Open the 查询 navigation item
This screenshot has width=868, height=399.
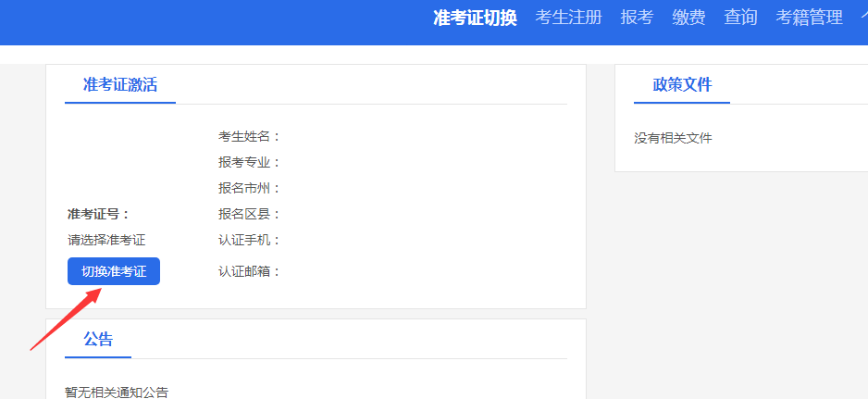(x=740, y=18)
